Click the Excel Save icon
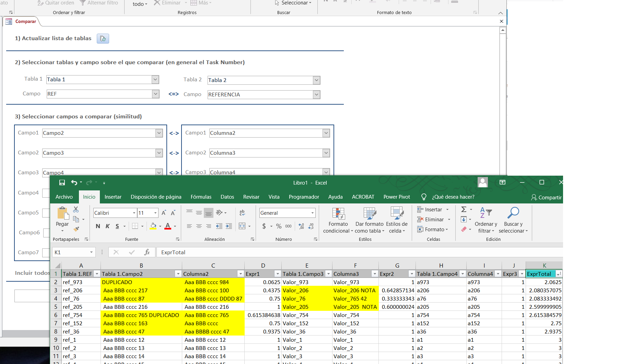 [x=62, y=183]
